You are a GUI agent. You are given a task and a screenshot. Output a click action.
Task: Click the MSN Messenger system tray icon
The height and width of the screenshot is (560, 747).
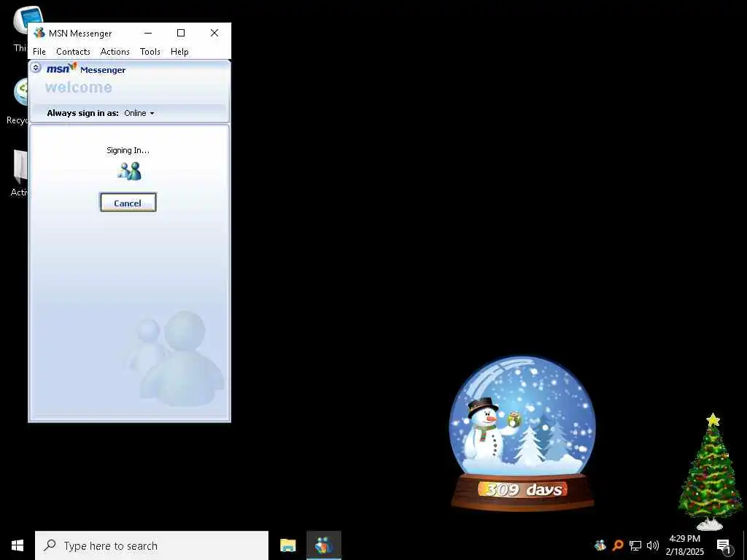click(600, 545)
